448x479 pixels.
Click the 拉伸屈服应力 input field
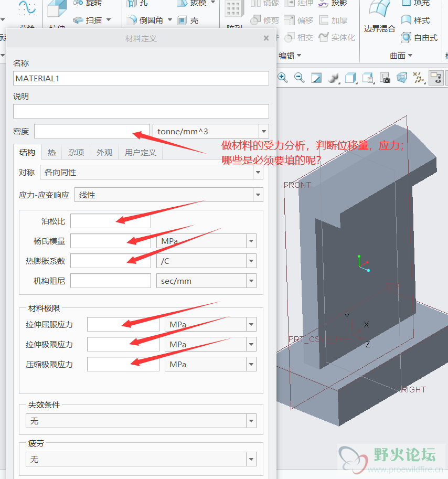pyautogui.click(x=123, y=324)
